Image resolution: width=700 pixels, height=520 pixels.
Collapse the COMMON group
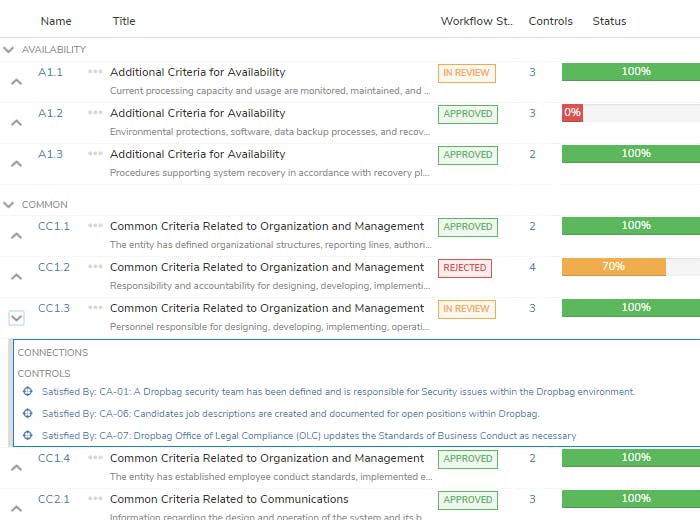click(x=9, y=205)
